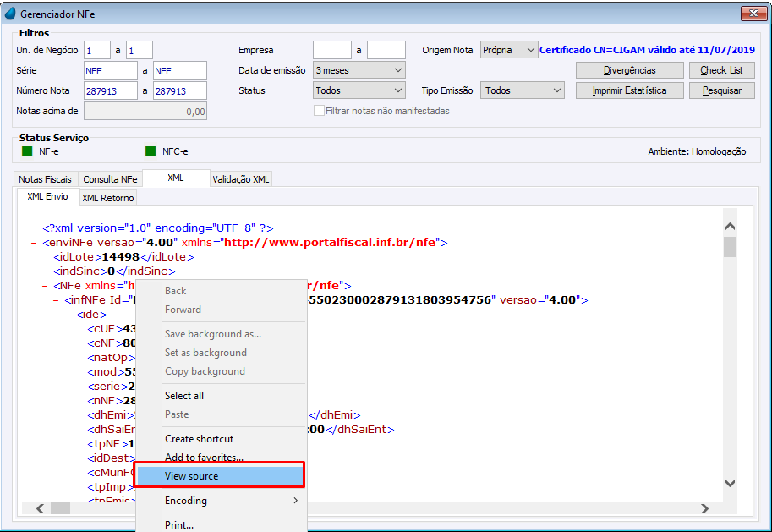Collapse the NFe xmlns XML node
The image size is (772, 532).
[45, 286]
